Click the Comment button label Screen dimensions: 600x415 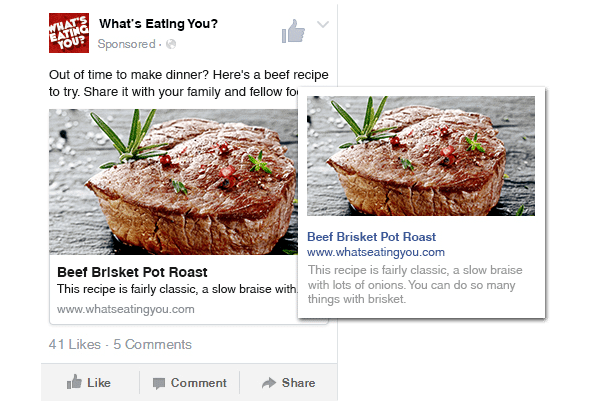point(199,383)
